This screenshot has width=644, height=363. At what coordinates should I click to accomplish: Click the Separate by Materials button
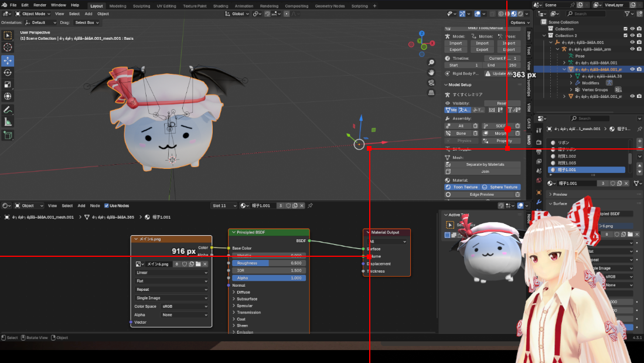point(485,165)
